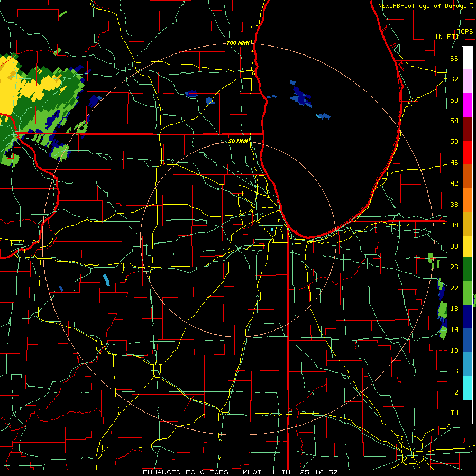Click the light green legend swatch
Image resolution: width=476 pixels, height=476 pixels.
click(x=467, y=293)
